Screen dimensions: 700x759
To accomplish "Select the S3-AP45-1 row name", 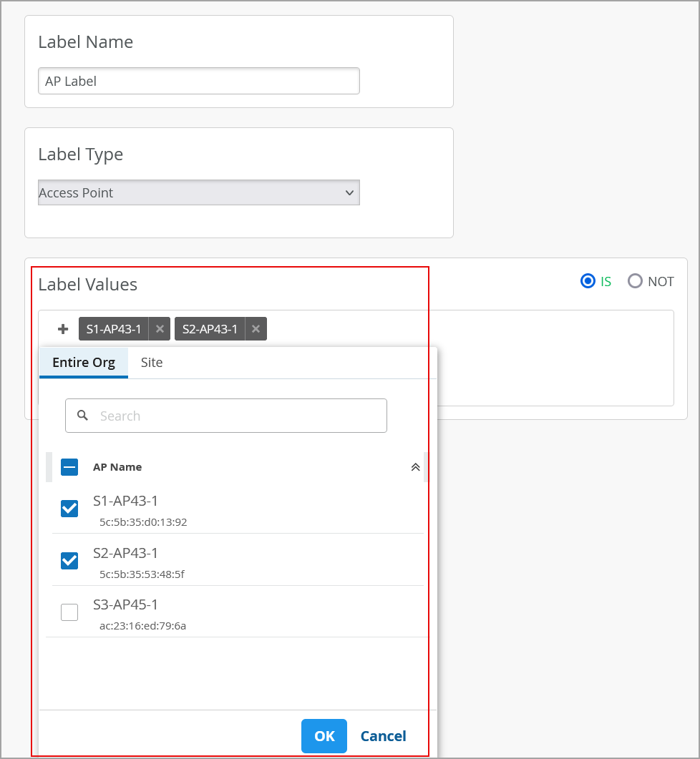I will [x=125, y=604].
